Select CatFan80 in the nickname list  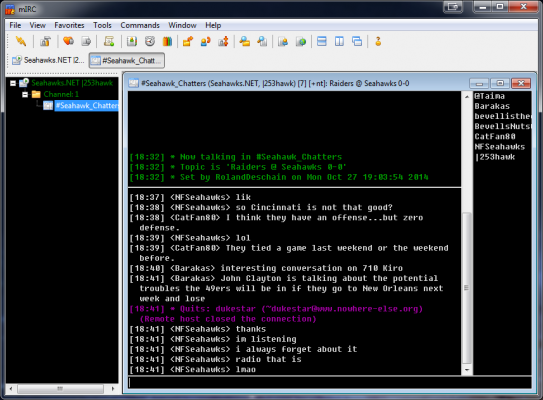pyautogui.click(x=495, y=136)
